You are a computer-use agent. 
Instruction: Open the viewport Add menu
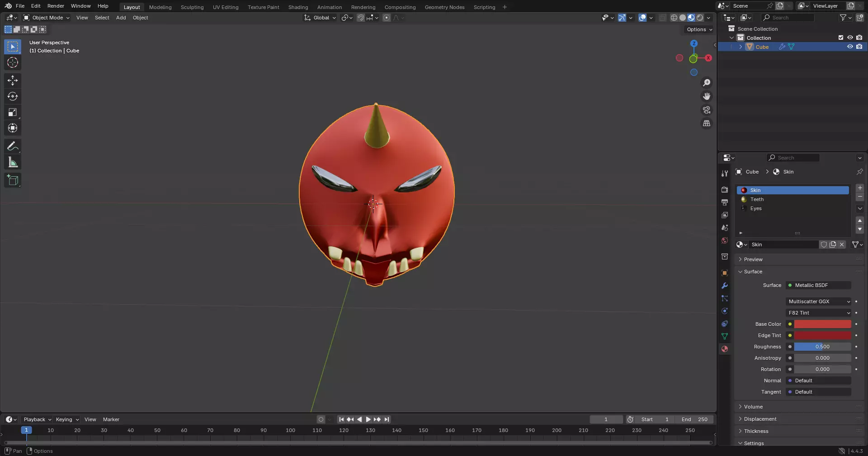pos(121,18)
